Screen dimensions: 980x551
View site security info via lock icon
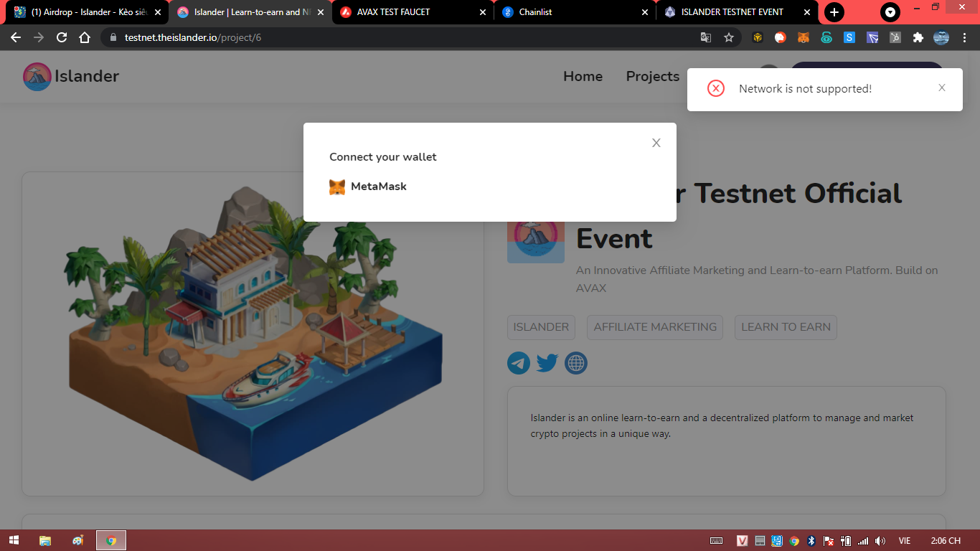click(113, 37)
